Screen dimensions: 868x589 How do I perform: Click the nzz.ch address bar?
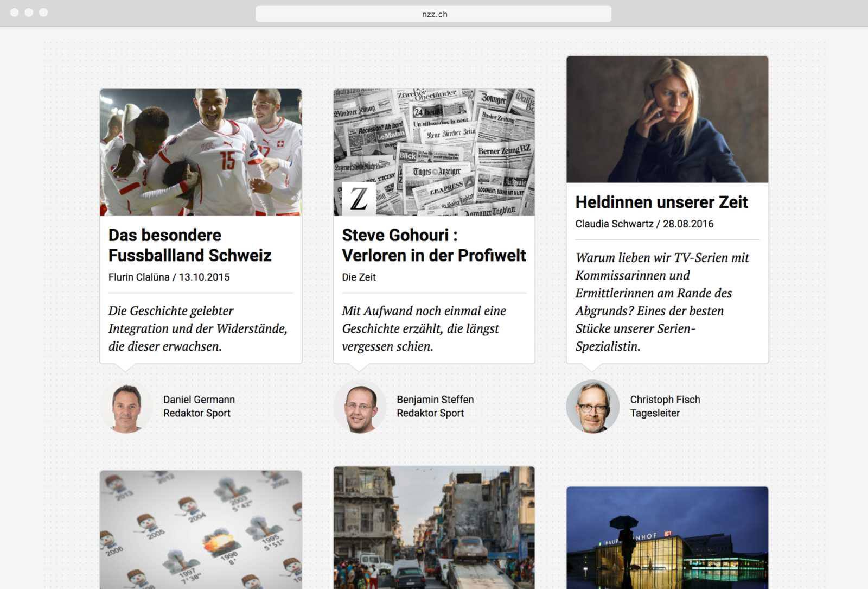pyautogui.click(x=433, y=14)
